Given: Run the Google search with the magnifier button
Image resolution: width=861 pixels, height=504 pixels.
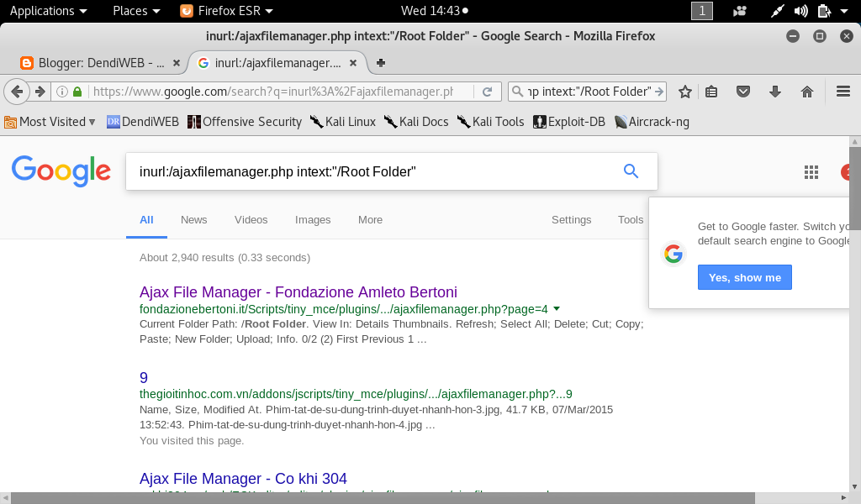Looking at the screenshot, I should pos(631,171).
